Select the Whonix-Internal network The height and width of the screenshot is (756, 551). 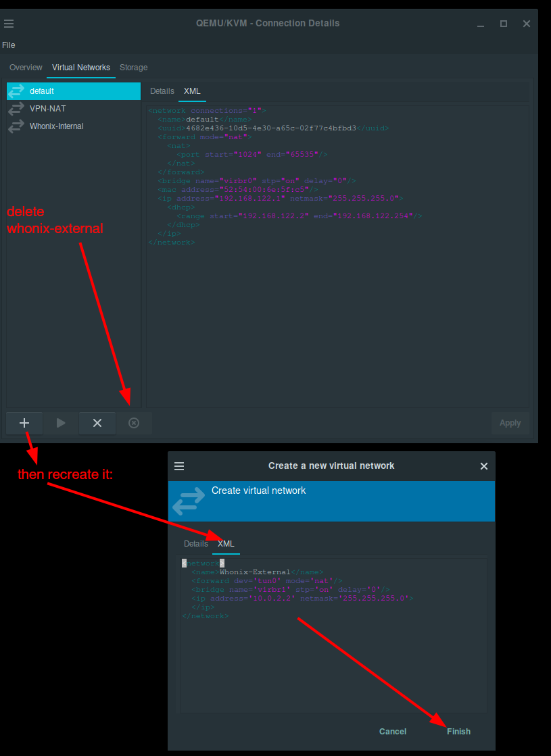coord(74,126)
